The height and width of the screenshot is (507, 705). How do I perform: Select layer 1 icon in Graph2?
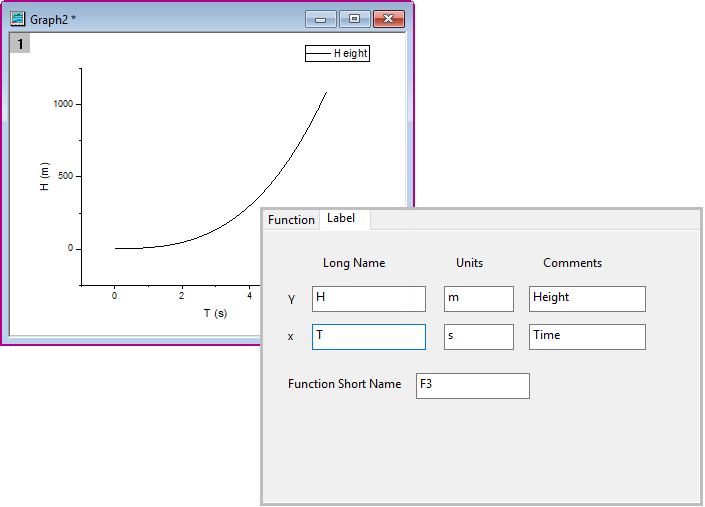pos(20,44)
